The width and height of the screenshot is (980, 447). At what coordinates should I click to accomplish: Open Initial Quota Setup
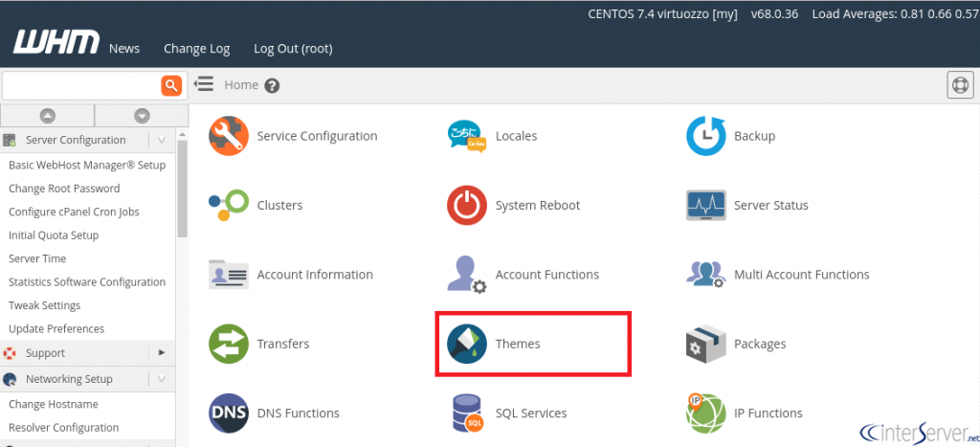54,235
